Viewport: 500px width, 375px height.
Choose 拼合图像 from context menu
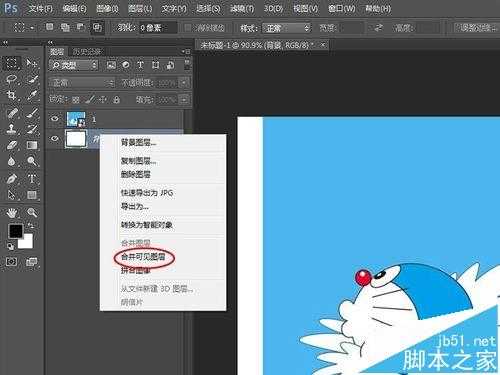(x=136, y=270)
